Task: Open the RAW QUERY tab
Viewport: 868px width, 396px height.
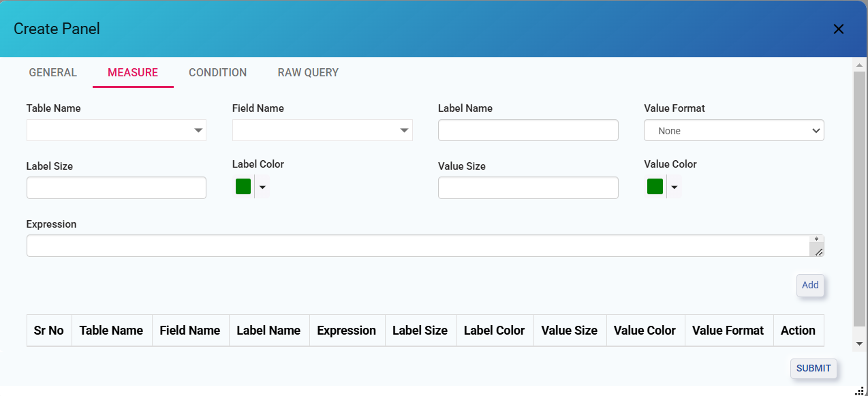Action: 308,72
